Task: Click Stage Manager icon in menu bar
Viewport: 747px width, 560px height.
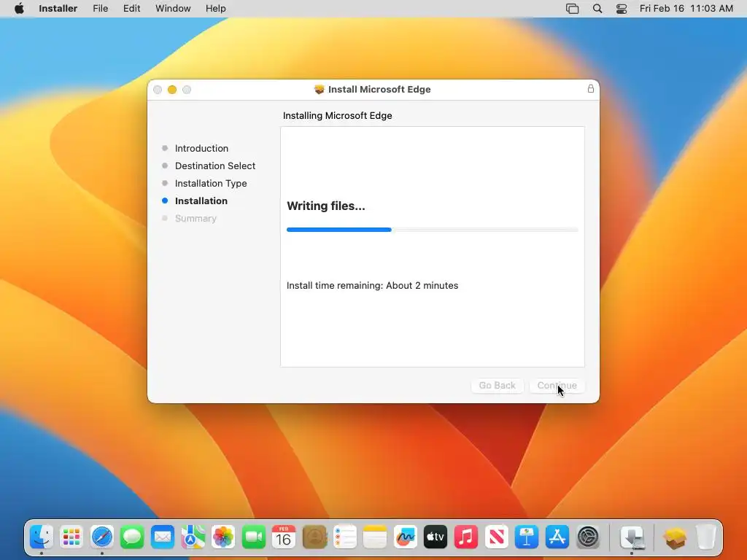Action: tap(572, 9)
